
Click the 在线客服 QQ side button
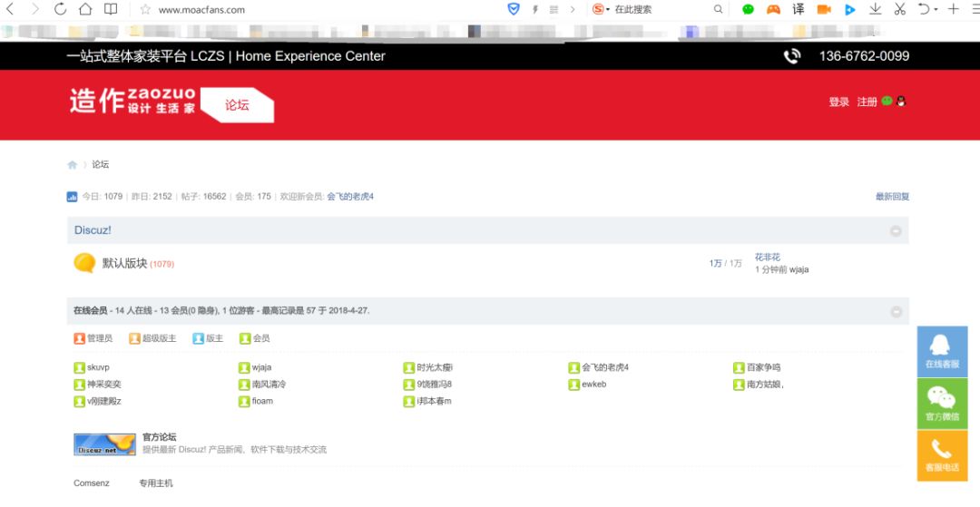click(x=942, y=352)
